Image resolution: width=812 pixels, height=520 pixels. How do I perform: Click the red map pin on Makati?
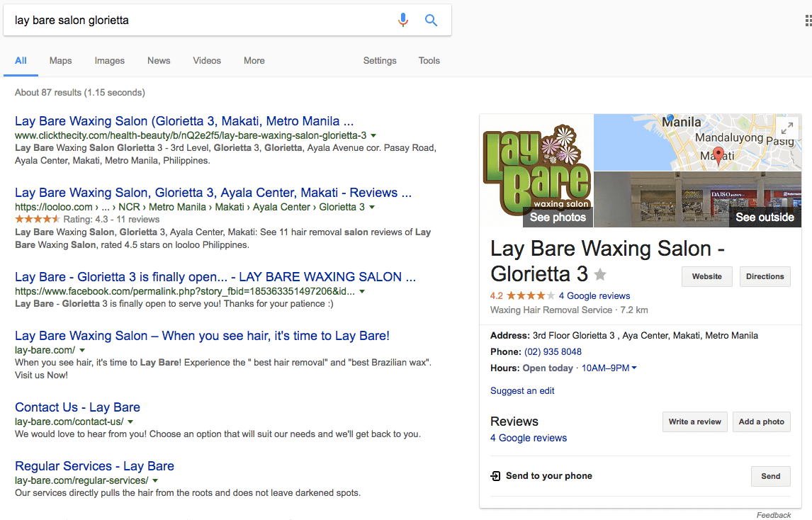coord(718,155)
